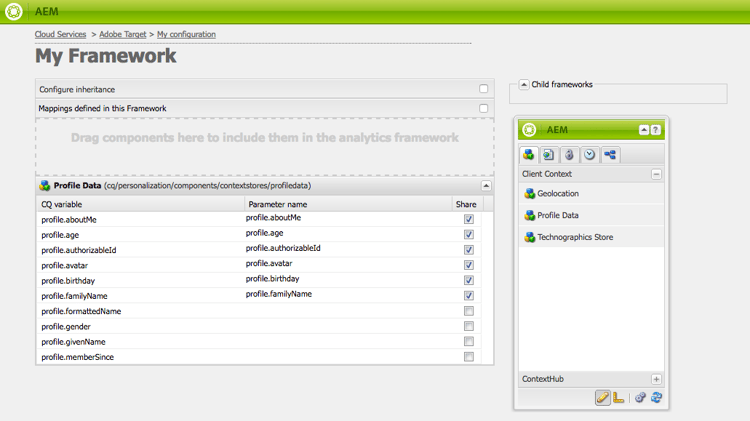Check the Configure inheritance checkbox
The height and width of the screenshot is (421, 750).
[x=484, y=89]
